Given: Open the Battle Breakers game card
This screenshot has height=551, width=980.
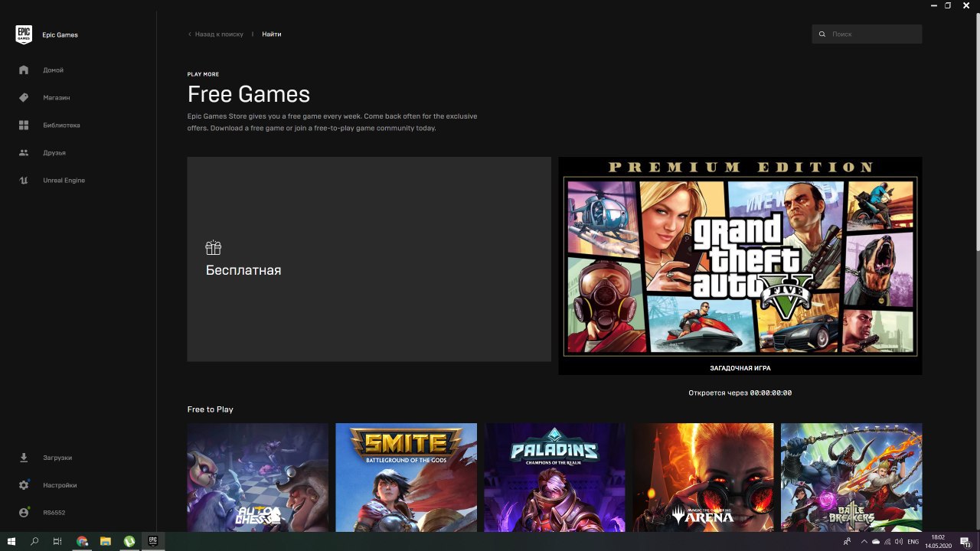Looking at the screenshot, I should click(x=851, y=478).
